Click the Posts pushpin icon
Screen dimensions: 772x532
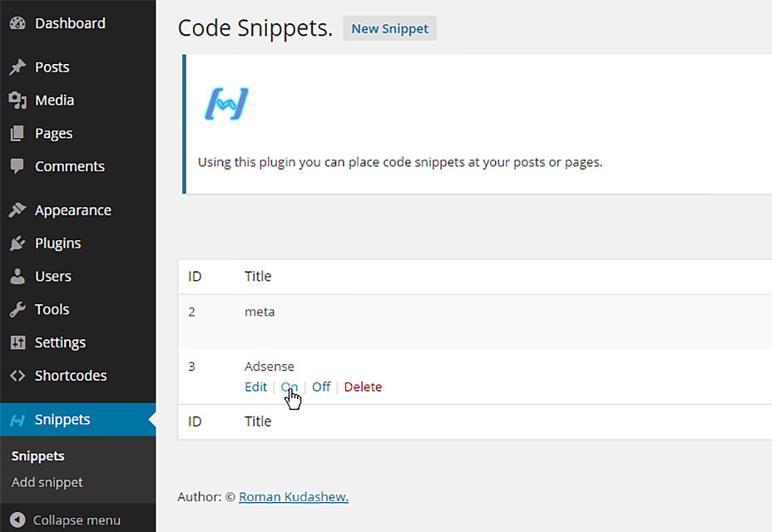pyautogui.click(x=17, y=67)
